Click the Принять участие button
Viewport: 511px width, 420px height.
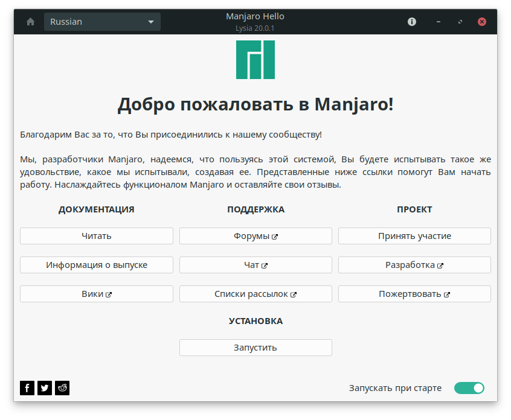(x=414, y=236)
